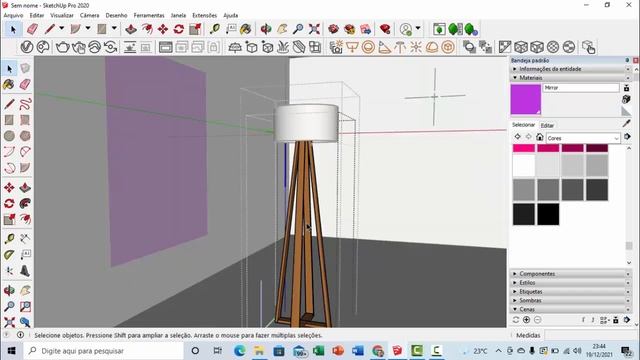Choose the bright pink color swatch

click(524, 148)
